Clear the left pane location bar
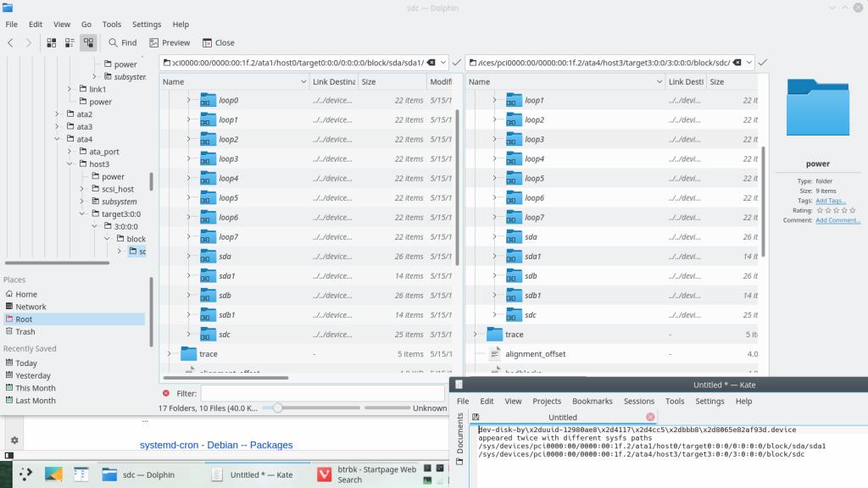 (431, 62)
